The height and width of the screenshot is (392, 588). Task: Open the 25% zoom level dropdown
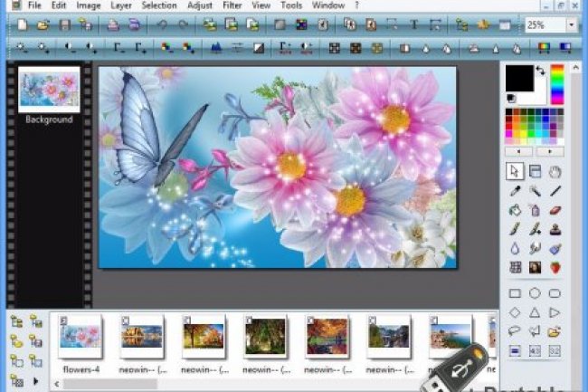571,25
